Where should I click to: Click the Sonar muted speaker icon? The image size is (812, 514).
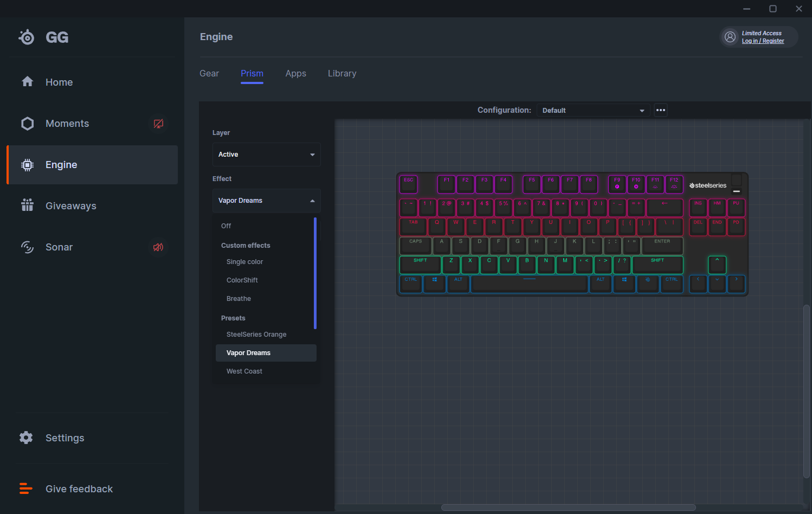point(158,247)
